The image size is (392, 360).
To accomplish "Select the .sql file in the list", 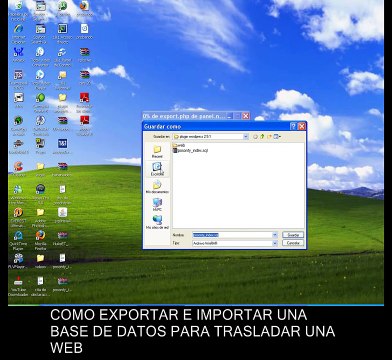I will point(191,150).
